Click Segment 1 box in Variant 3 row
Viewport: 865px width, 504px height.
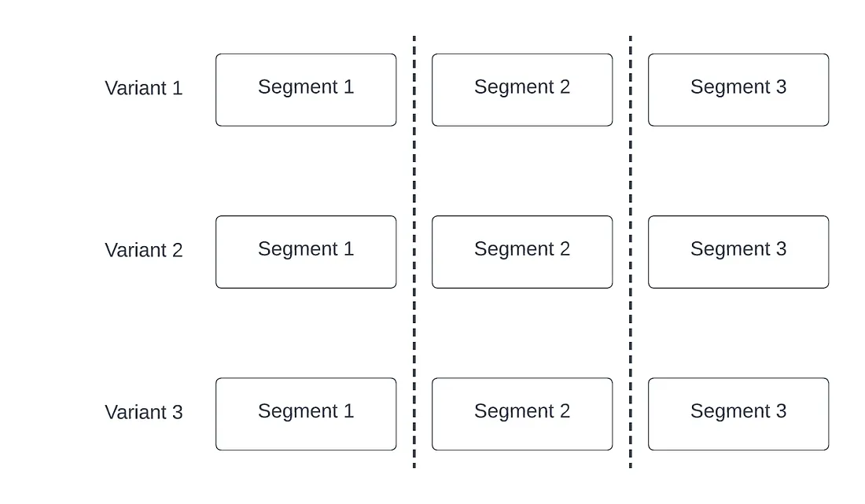point(306,414)
